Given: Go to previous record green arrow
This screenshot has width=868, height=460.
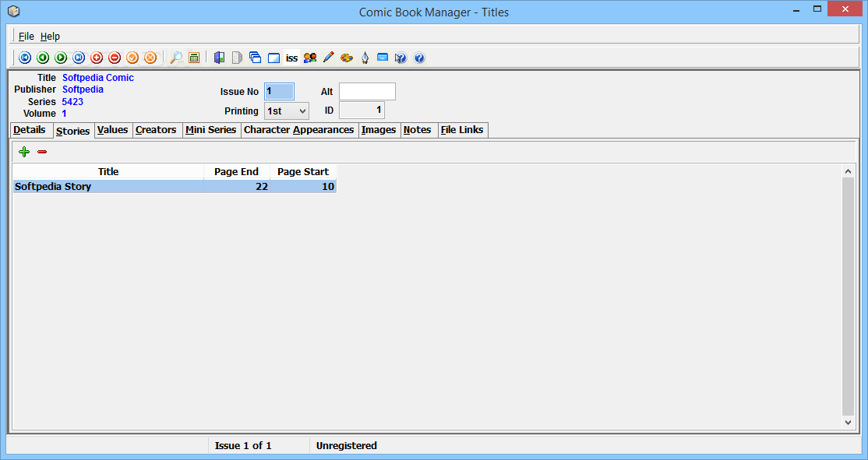Looking at the screenshot, I should click(x=43, y=58).
